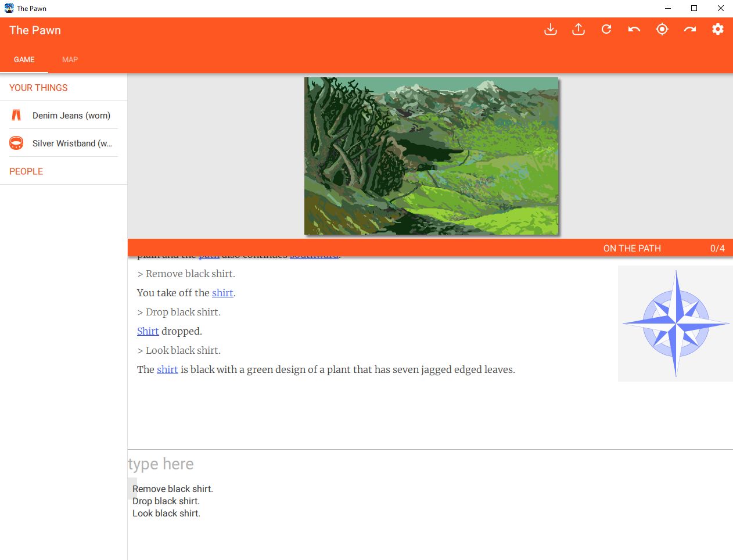Click the Silver Wristband ring icon

(16, 143)
